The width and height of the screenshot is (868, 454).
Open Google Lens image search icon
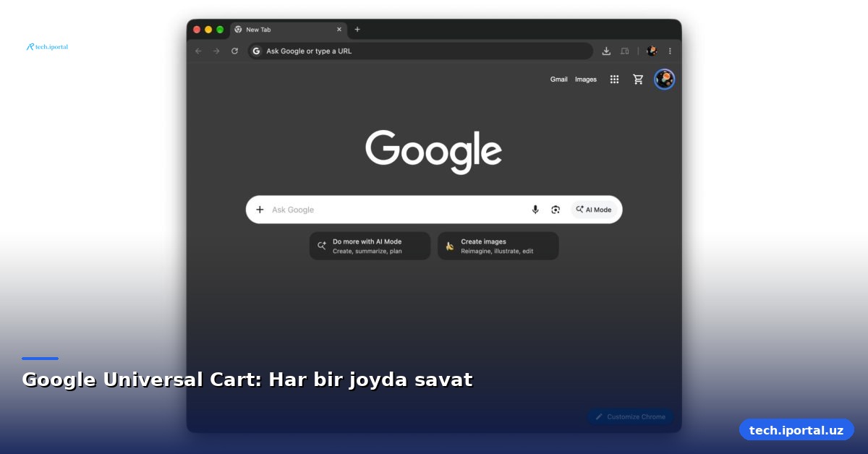point(556,210)
